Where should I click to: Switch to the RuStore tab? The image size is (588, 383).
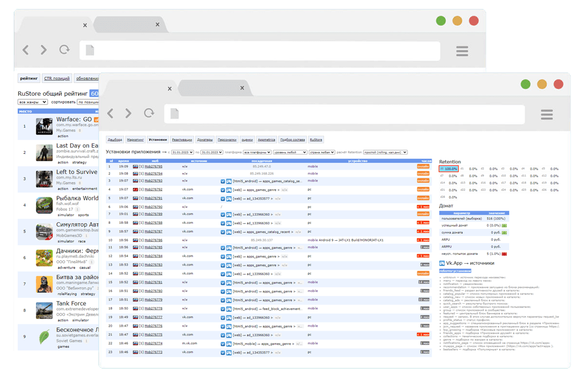(x=316, y=140)
